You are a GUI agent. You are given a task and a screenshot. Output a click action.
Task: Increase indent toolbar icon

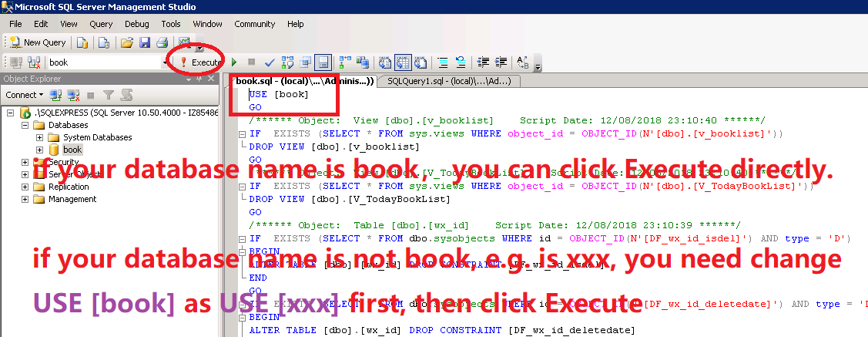click(x=501, y=62)
